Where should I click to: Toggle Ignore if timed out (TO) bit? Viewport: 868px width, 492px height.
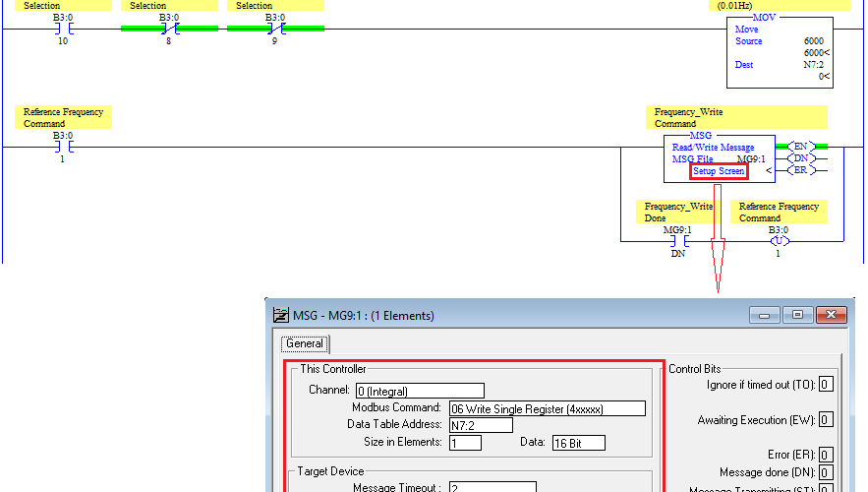click(x=826, y=384)
